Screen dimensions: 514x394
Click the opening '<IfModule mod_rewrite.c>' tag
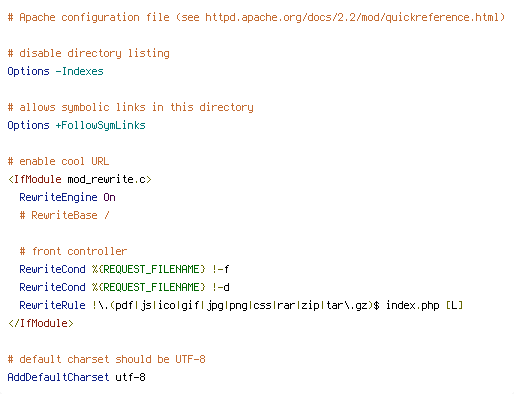[80, 179]
